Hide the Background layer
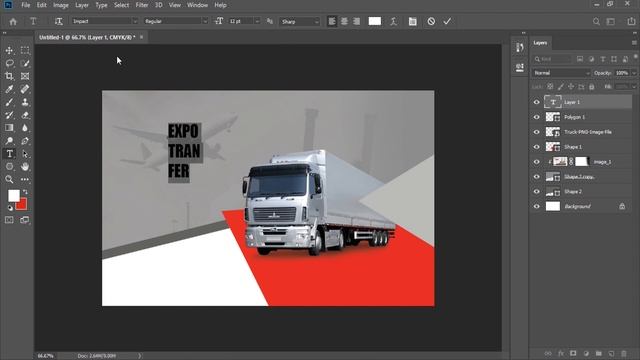Screen dimensions: 640x360 pos(536,207)
